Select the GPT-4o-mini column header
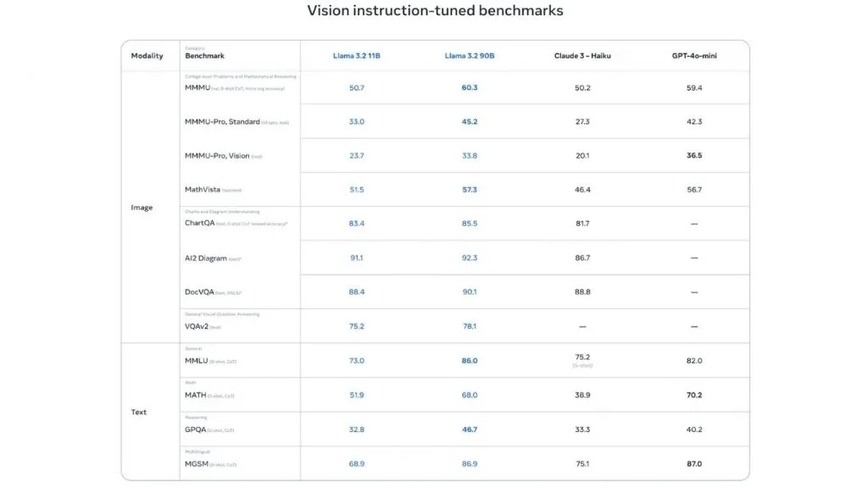 (x=694, y=56)
